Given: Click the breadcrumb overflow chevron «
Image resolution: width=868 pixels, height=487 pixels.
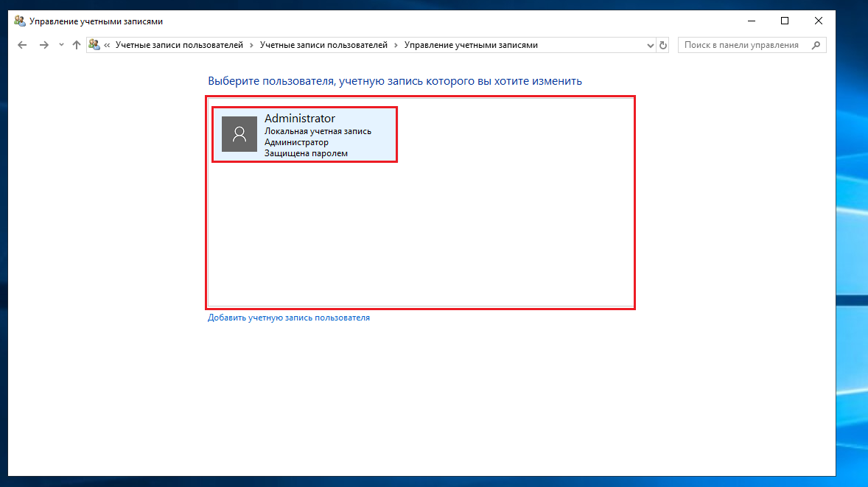Looking at the screenshot, I should [x=107, y=45].
